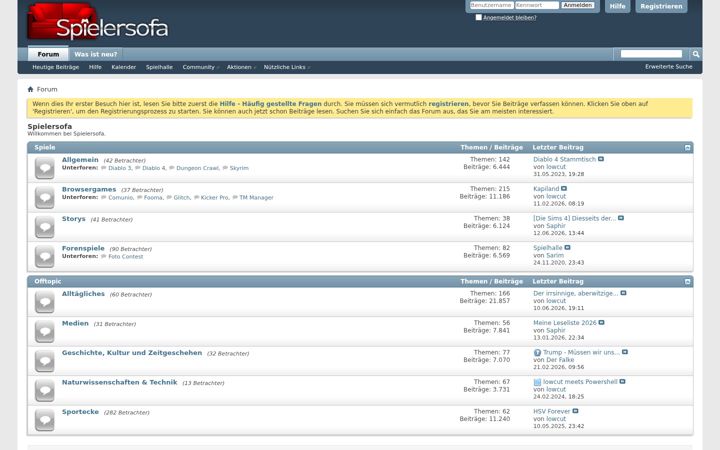Open the Allgemein forum

[x=80, y=160]
